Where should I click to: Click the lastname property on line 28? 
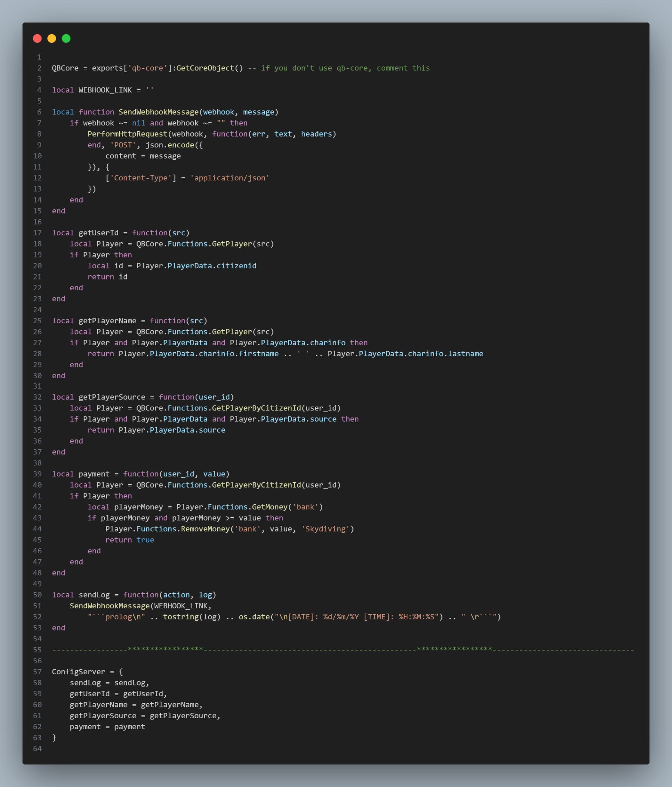[x=465, y=354]
